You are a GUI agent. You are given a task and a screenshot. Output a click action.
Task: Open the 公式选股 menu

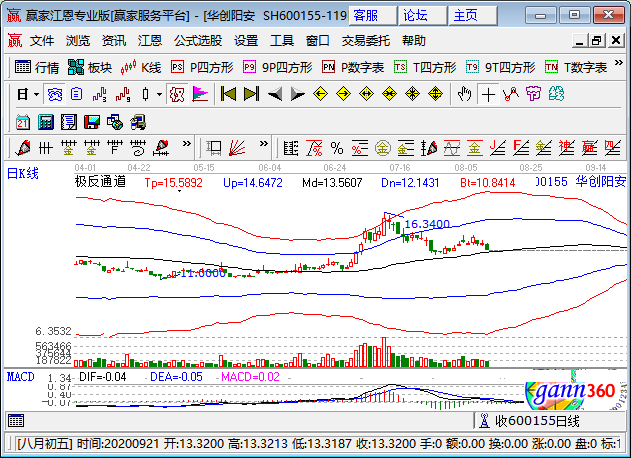click(198, 41)
